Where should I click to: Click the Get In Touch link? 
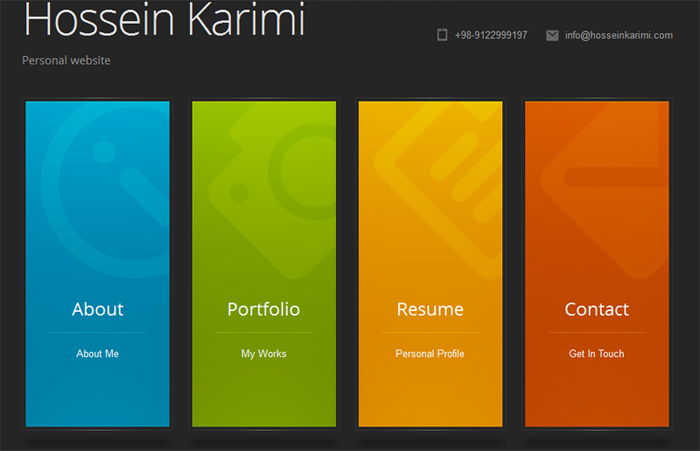pos(597,354)
